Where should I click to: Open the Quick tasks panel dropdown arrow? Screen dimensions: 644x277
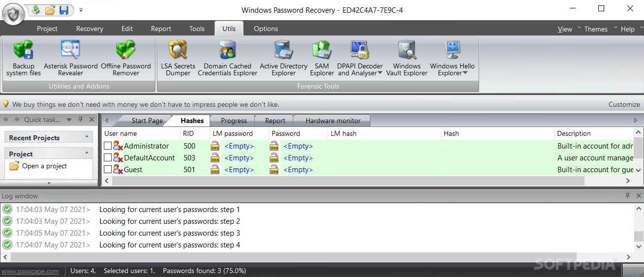coord(69,120)
